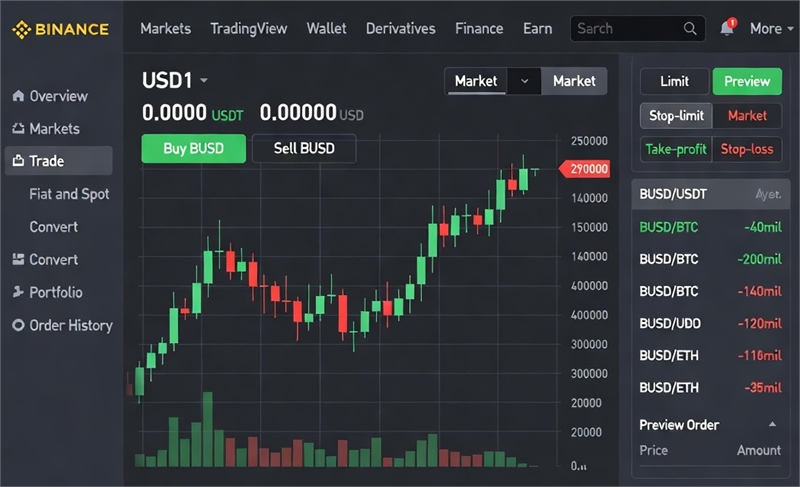The image size is (800, 487).
Task: Open Order History sidebar icon
Action: point(17,325)
